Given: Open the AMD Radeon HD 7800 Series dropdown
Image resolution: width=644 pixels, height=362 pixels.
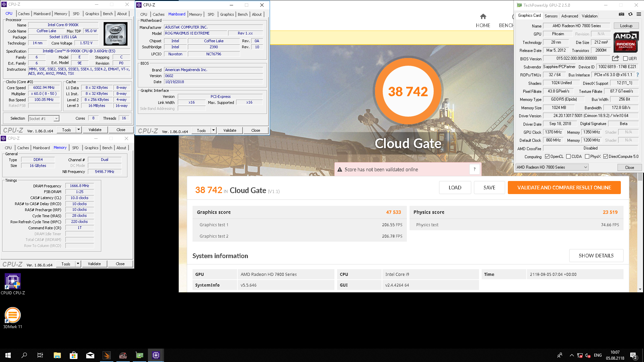Looking at the screenshot, I should click(x=552, y=167).
